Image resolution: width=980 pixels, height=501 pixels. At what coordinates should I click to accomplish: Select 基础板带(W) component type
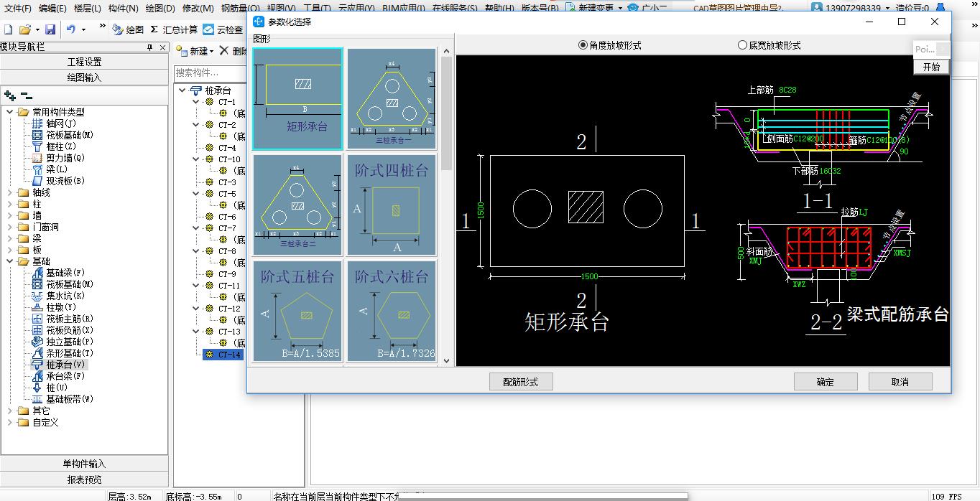click(63, 399)
